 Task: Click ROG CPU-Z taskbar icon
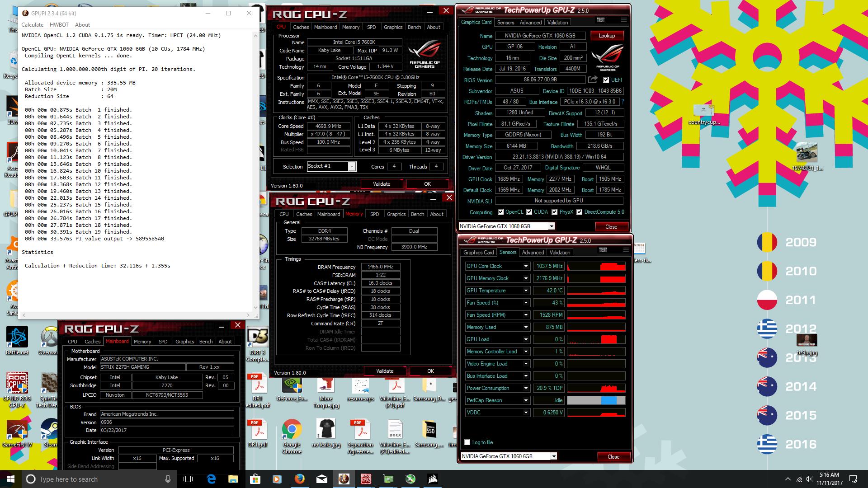[366, 479]
